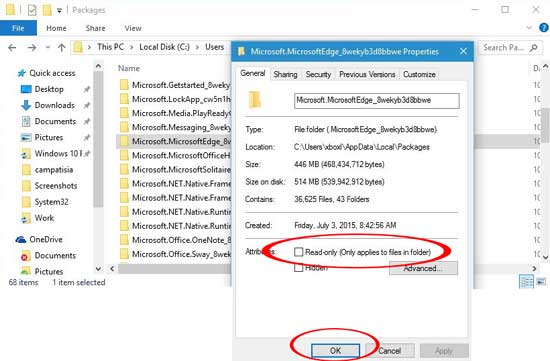
Task: Expand chevron after Local Disk (C:)
Action: 197,47
